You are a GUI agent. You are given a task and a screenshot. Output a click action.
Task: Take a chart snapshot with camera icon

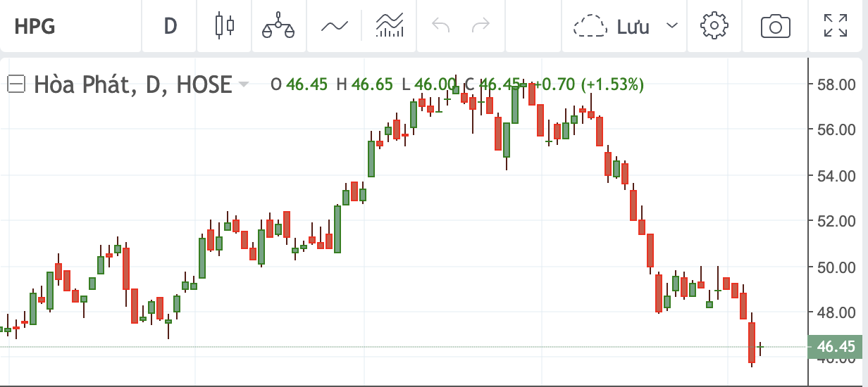[x=775, y=26]
